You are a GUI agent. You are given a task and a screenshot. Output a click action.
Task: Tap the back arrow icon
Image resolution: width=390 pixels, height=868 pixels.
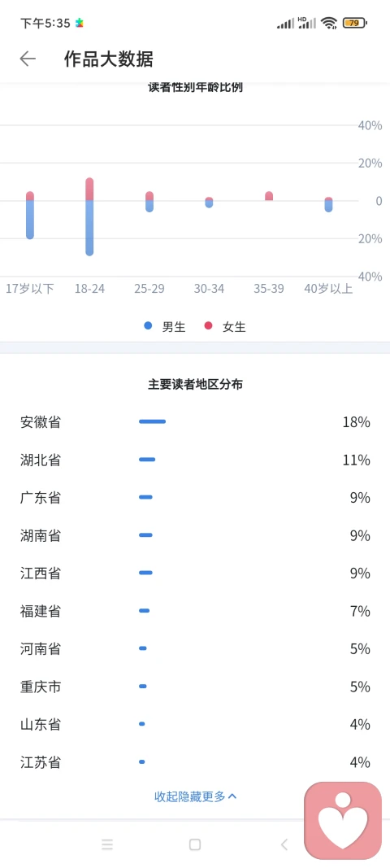[x=28, y=59]
